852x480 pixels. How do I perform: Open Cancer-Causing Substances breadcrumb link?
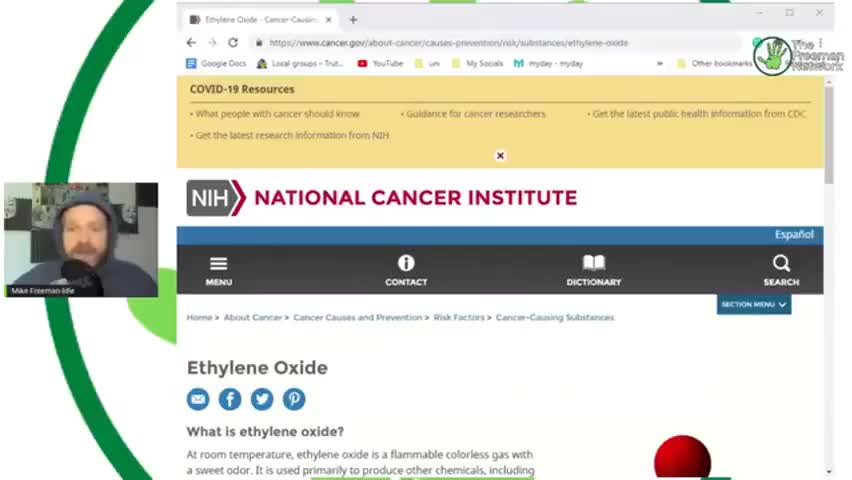[x=555, y=317]
